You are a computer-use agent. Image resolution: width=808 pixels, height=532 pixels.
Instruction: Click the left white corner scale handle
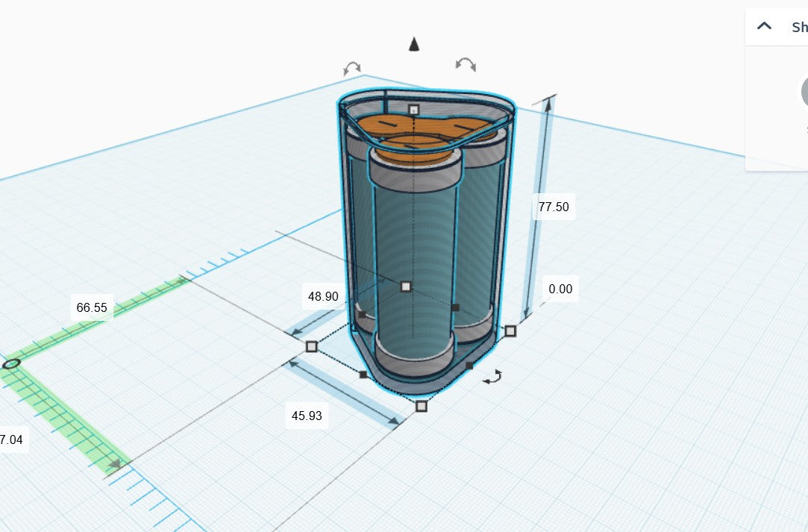(310, 345)
